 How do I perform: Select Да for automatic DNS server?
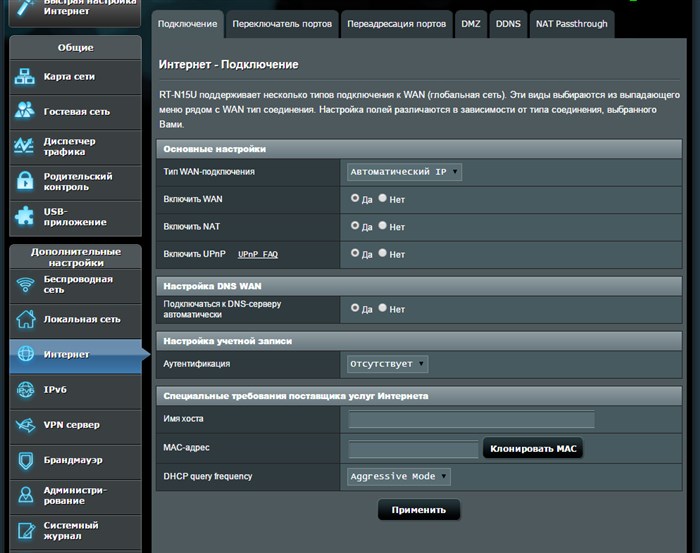pyautogui.click(x=355, y=308)
